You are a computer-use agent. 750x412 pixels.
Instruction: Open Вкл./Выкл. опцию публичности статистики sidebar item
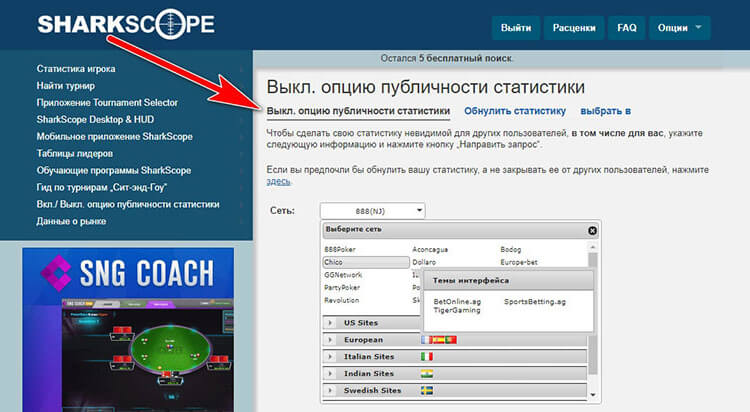click(x=128, y=204)
